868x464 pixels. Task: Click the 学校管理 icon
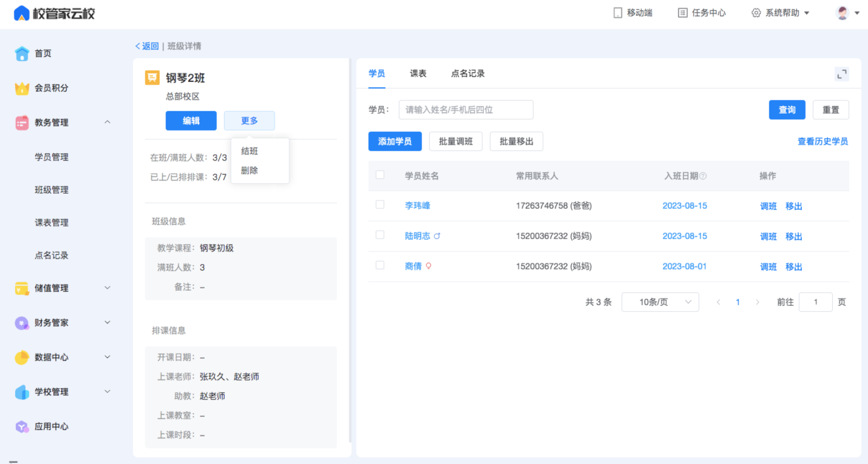[22, 392]
